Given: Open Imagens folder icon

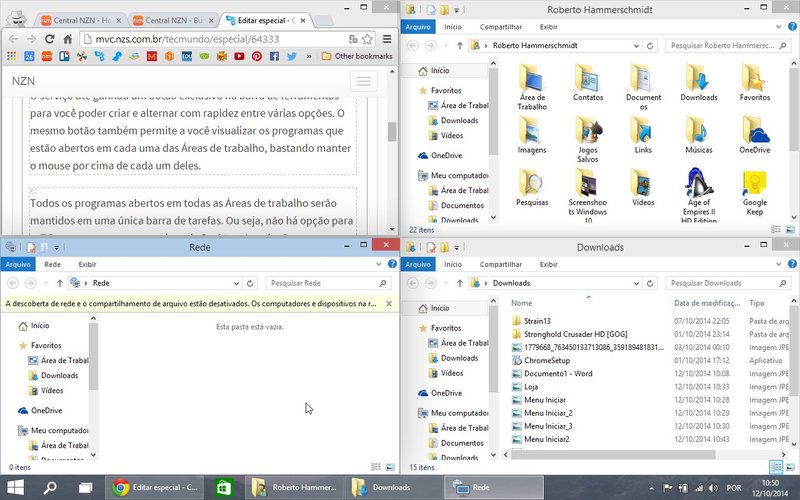Looking at the screenshot, I should click(532, 135).
